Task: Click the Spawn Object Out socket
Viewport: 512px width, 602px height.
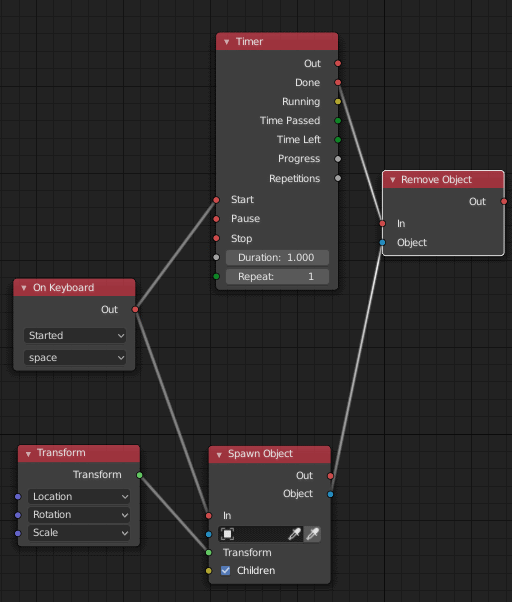Action: pos(330,476)
